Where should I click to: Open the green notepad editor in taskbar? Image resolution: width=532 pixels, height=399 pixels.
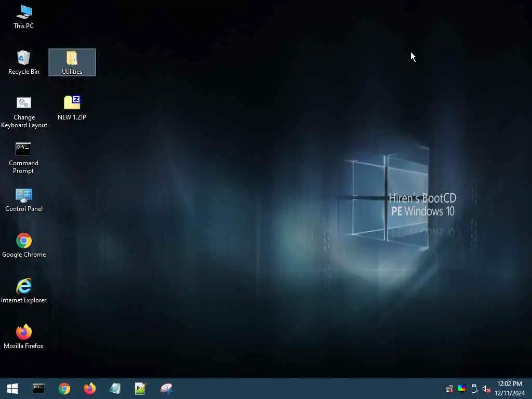140,389
